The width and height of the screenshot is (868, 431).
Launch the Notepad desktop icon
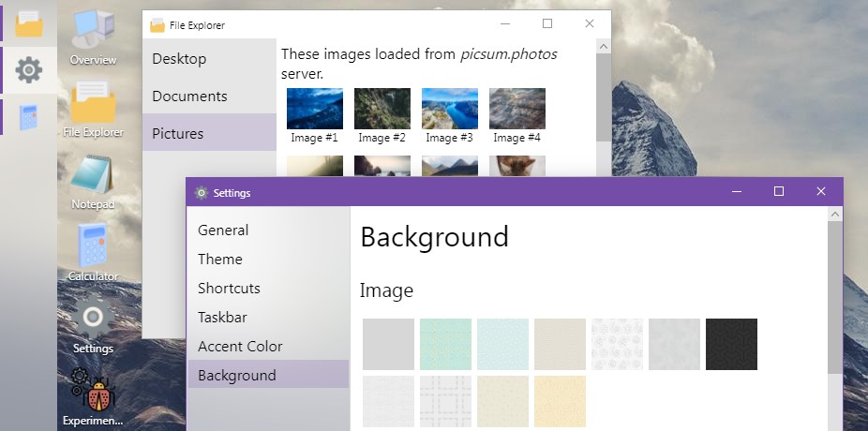tap(93, 180)
